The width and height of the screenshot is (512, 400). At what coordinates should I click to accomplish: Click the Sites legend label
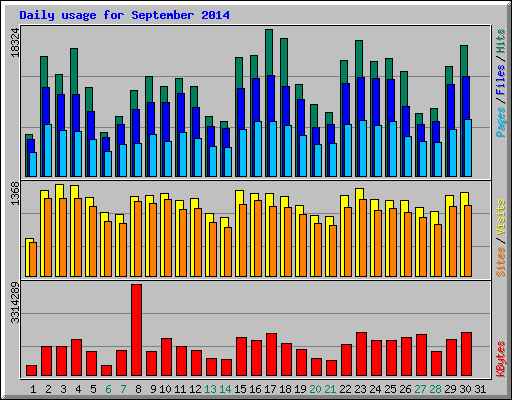point(501,262)
